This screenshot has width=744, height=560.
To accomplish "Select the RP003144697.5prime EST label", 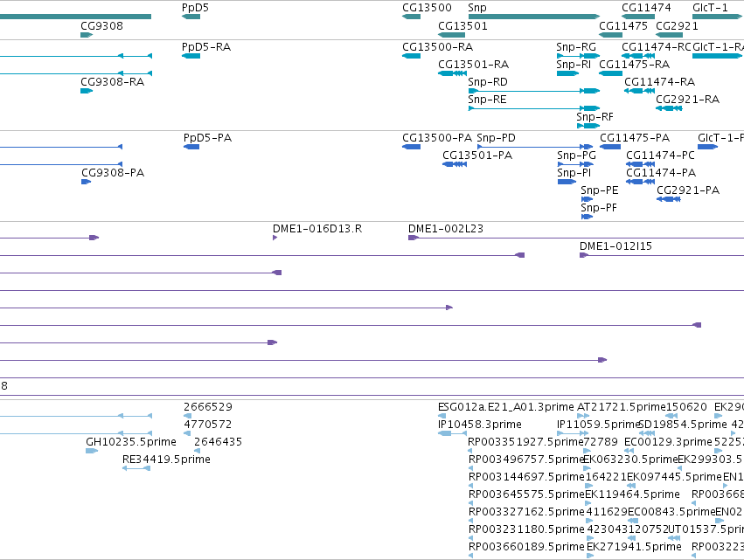I will point(526,476).
